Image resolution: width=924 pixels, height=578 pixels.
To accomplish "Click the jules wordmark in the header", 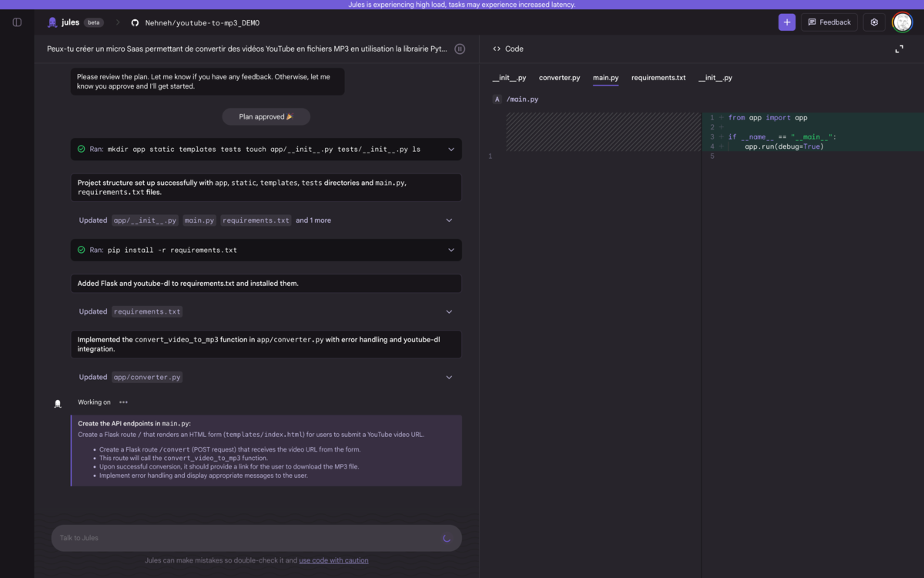I will 70,22.
